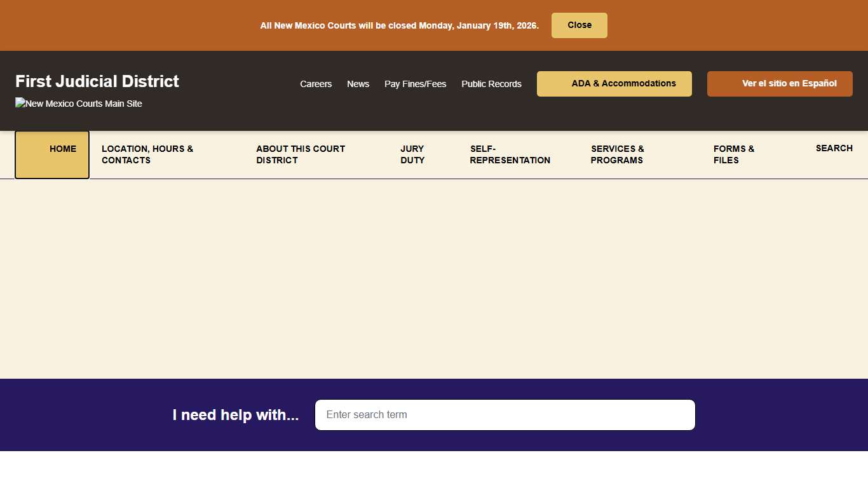Go to Pay Fines/Fees
The image size is (868, 488).
(x=415, y=83)
